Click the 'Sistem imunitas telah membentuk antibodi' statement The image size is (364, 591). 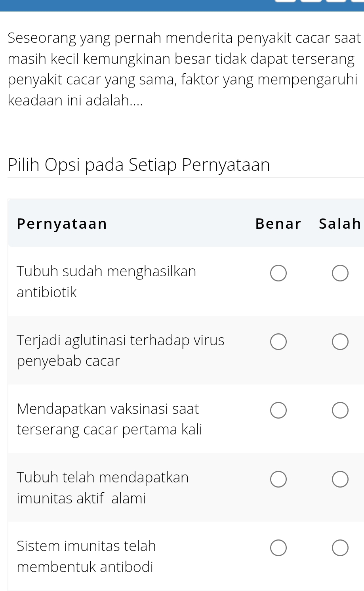[86, 556]
